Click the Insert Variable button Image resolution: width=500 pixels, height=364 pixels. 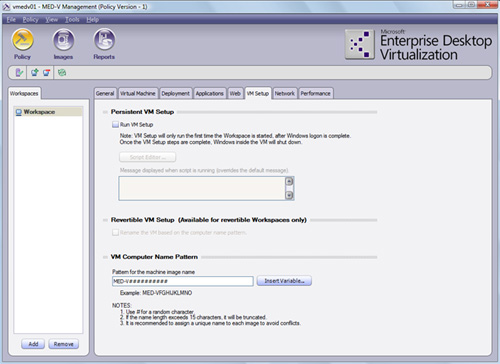click(x=284, y=281)
